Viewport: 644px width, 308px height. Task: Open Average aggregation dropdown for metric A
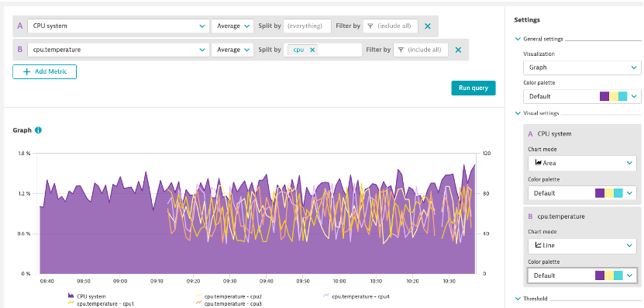232,26
